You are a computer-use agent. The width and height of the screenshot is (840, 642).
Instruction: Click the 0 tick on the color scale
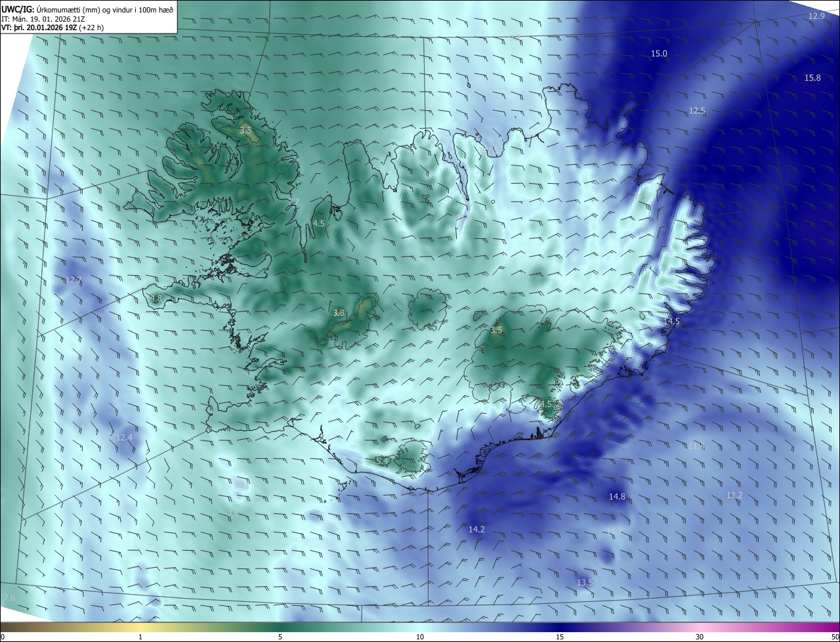click(2, 637)
